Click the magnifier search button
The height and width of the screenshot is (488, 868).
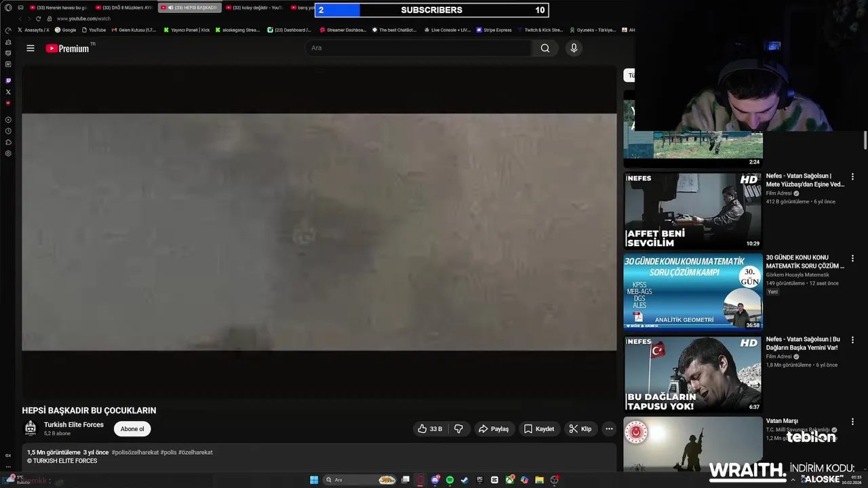tap(545, 48)
